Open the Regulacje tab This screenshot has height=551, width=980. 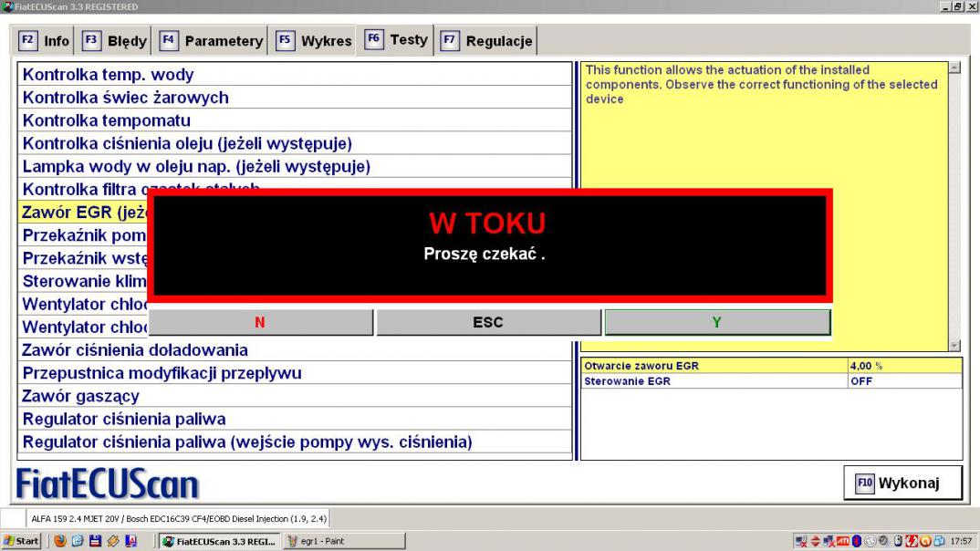coord(487,41)
